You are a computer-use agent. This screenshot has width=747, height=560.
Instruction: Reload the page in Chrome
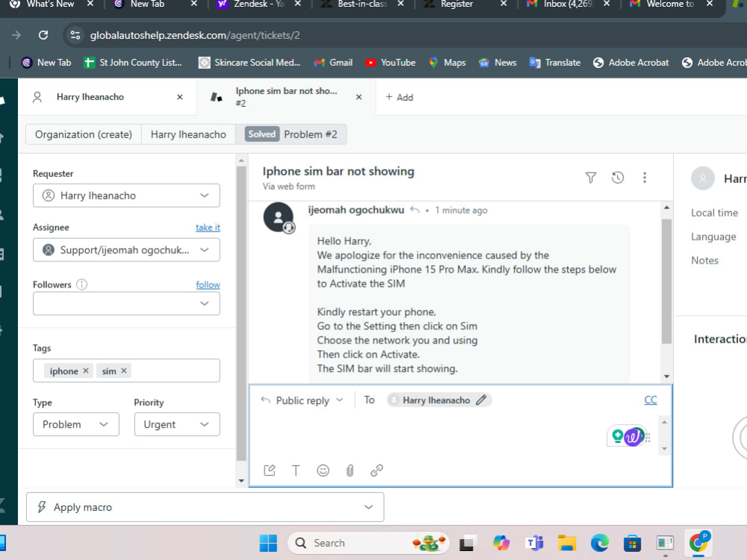point(43,35)
